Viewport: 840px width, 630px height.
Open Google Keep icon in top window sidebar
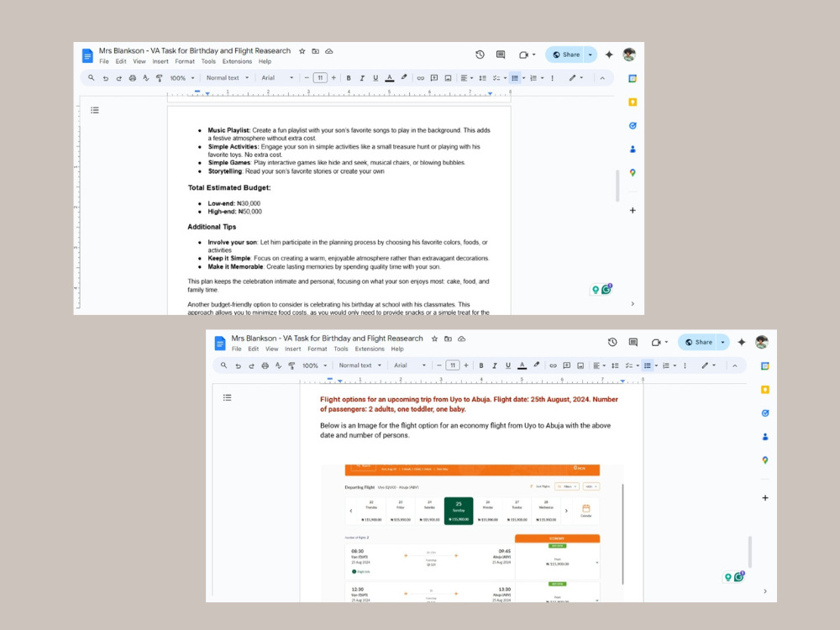click(633, 102)
